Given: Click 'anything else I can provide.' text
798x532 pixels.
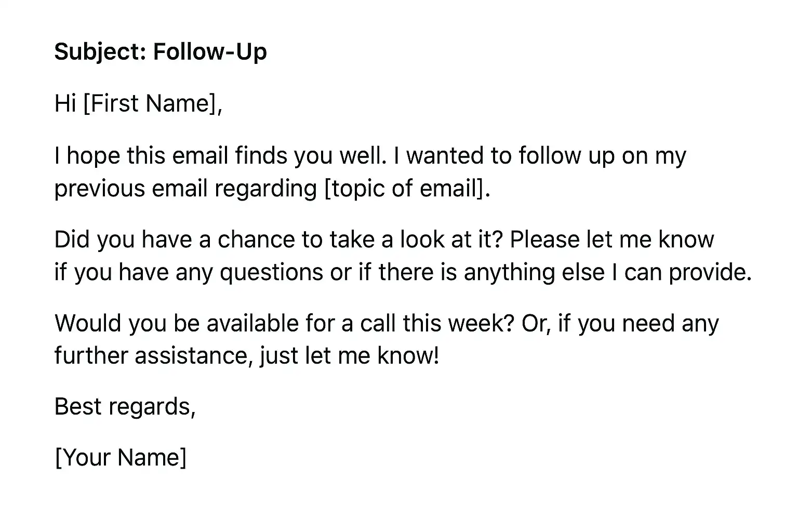Looking at the screenshot, I should 607,272.
